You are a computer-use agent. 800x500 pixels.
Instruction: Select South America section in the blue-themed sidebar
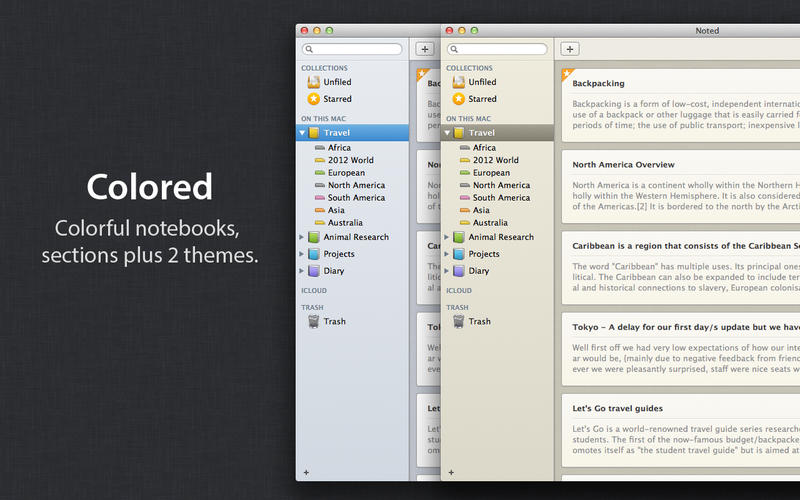click(355, 198)
